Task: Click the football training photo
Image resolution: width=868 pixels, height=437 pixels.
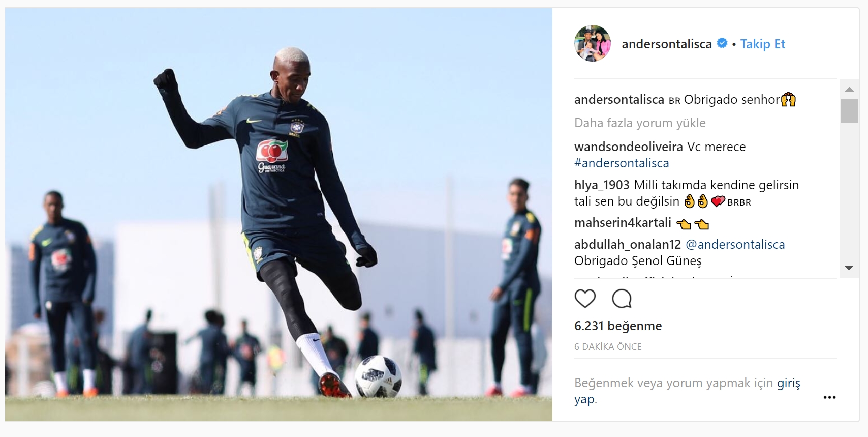Action: pos(278,214)
